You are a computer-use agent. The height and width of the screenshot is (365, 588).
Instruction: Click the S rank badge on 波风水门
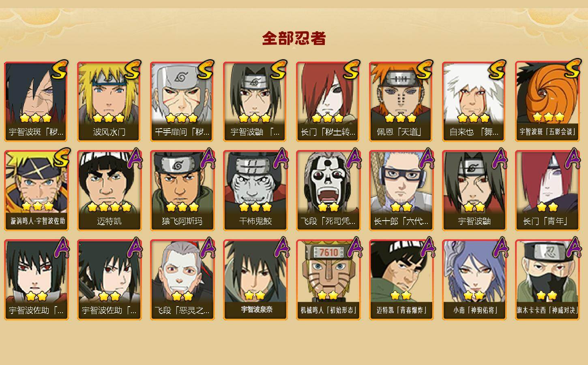click(133, 70)
